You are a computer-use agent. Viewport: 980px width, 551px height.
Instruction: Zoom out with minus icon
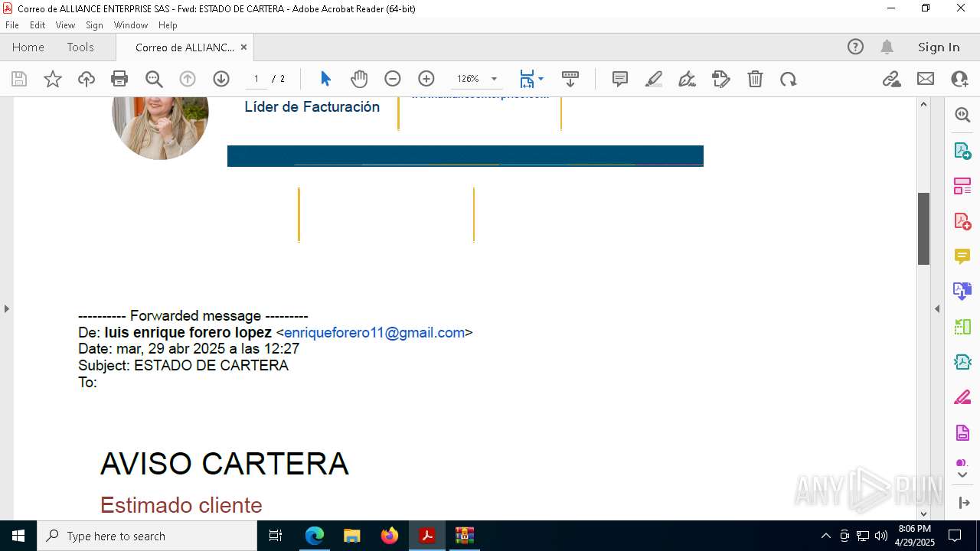[393, 79]
